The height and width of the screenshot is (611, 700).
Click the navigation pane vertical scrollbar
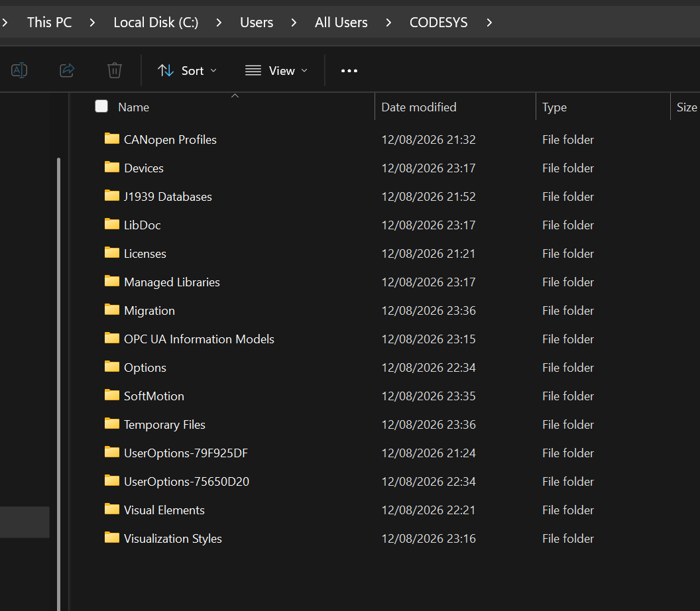[58, 384]
